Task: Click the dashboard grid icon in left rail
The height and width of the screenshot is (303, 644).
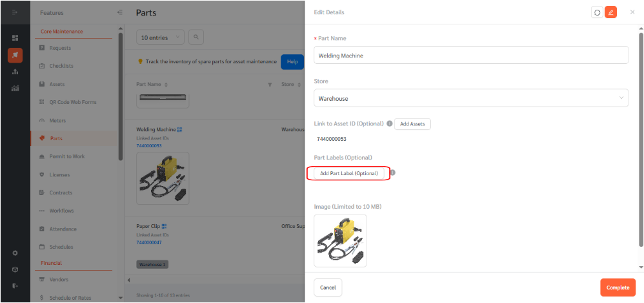Action: tap(15, 38)
